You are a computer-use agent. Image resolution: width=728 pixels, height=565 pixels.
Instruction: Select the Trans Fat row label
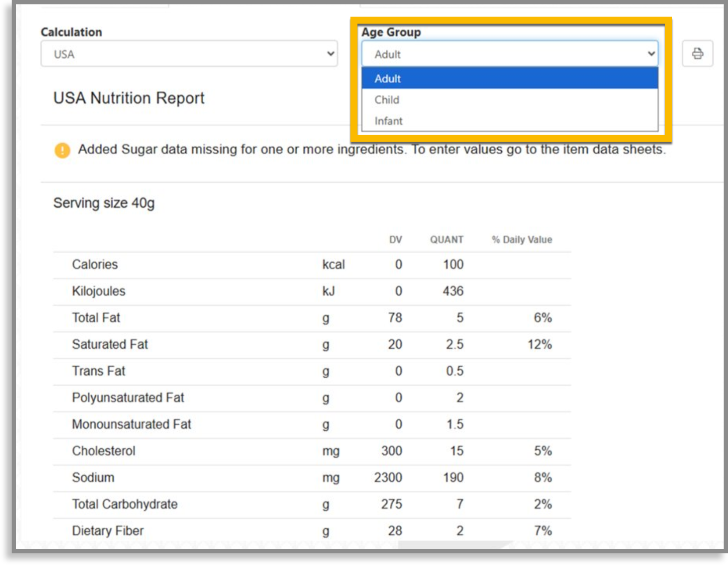click(99, 371)
